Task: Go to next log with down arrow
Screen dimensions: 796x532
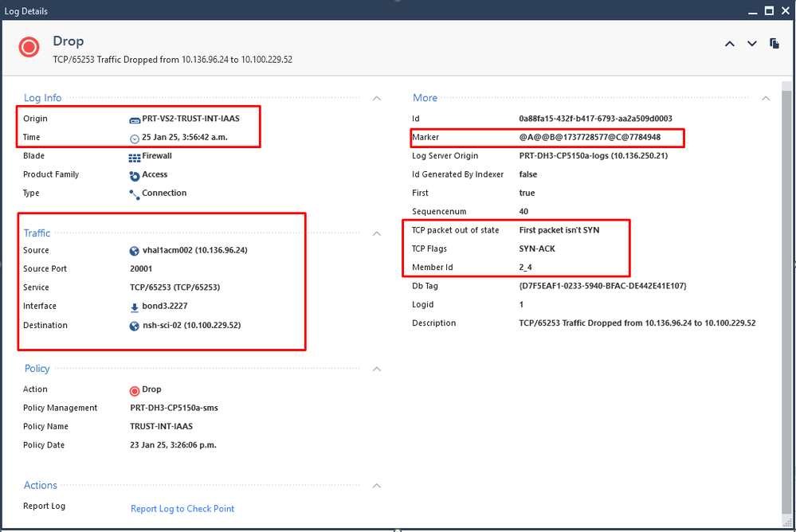Action: (751, 44)
